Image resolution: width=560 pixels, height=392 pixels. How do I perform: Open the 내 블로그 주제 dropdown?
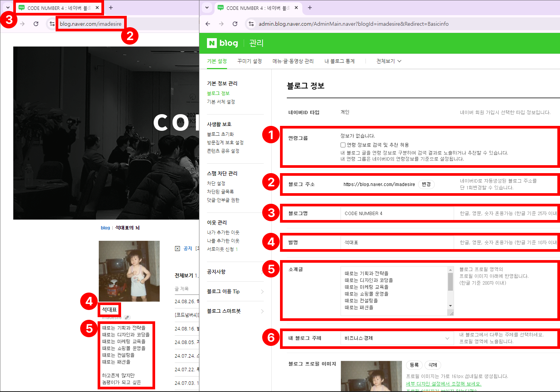pos(397,338)
